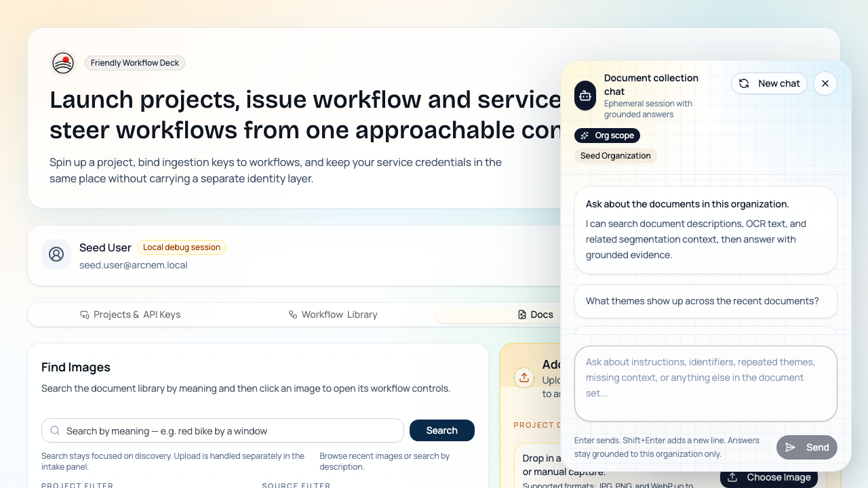The height and width of the screenshot is (488, 868).
Task: Click the upload icon in the intake card
Action: [524, 378]
